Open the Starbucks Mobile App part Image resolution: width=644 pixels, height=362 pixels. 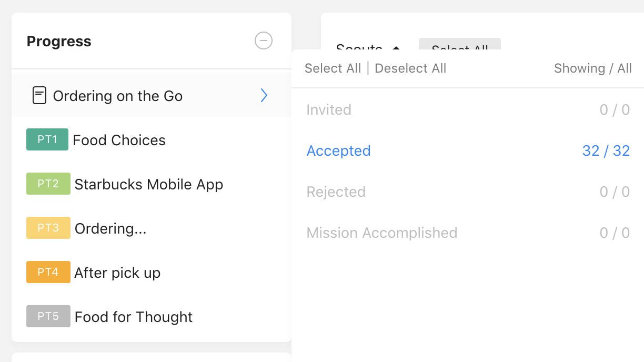(x=149, y=184)
